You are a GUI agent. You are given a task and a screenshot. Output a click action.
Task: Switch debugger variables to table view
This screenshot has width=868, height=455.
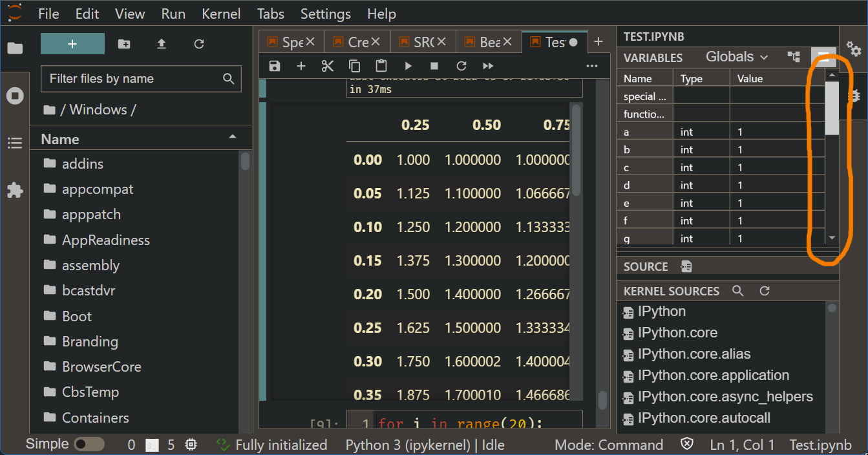click(x=823, y=57)
